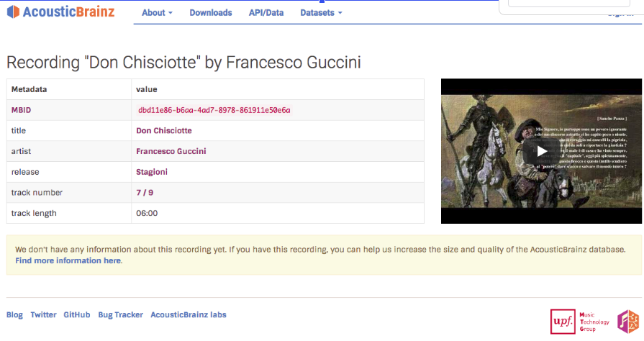Click the AcousticBrainz hexagon logo icon
644x341 pixels.
(x=13, y=12)
